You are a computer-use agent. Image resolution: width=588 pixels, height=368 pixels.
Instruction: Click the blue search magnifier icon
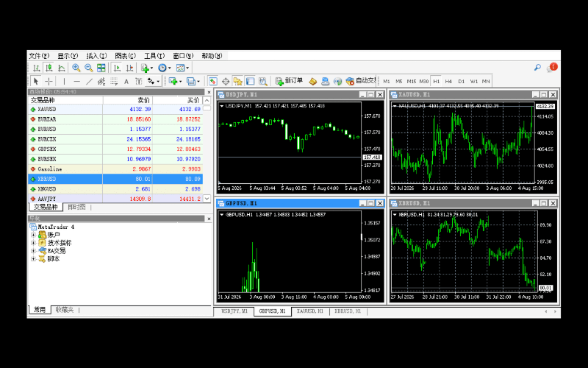(x=537, y=68)
